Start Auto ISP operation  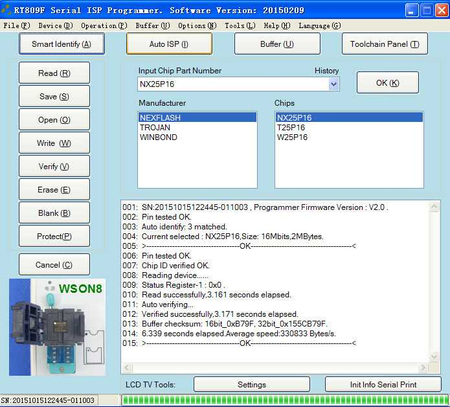coord(169,44)
